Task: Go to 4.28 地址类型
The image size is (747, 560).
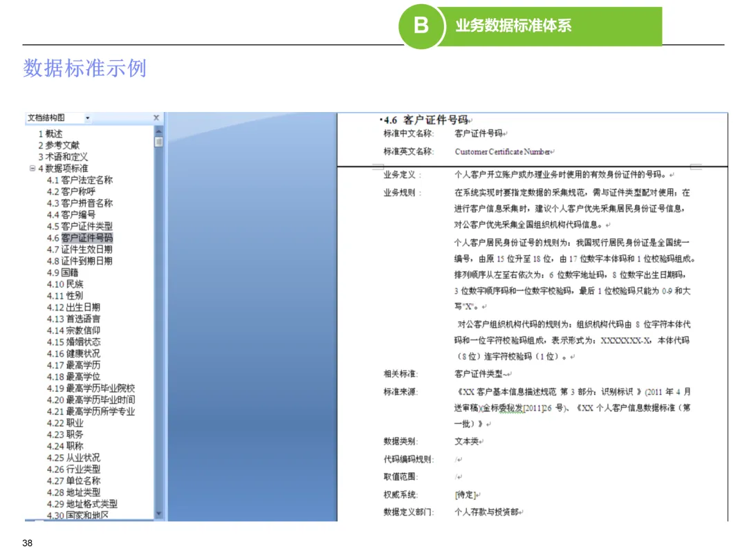Action: (x=74, y=492)
